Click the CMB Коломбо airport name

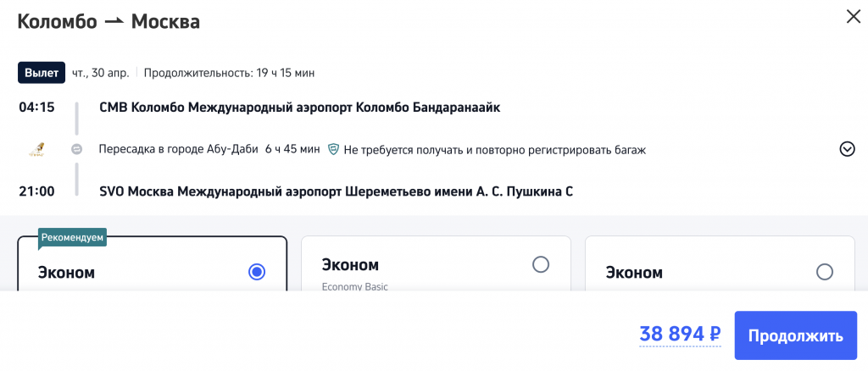[300, 108]
